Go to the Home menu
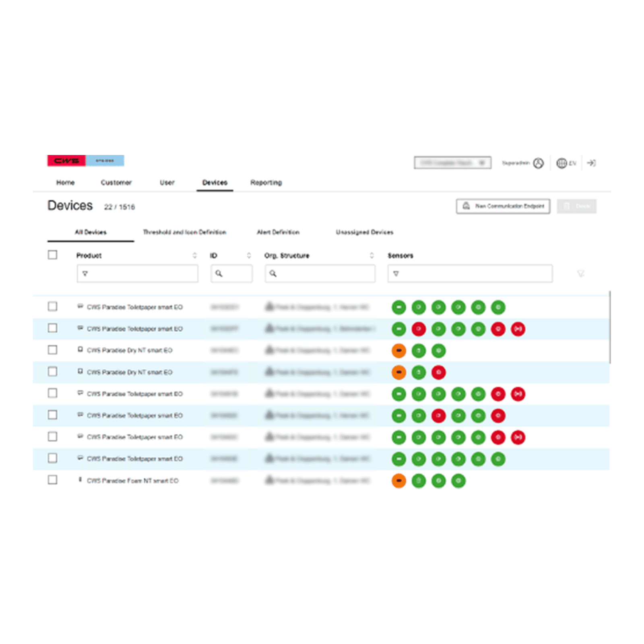 click(65, 182)
